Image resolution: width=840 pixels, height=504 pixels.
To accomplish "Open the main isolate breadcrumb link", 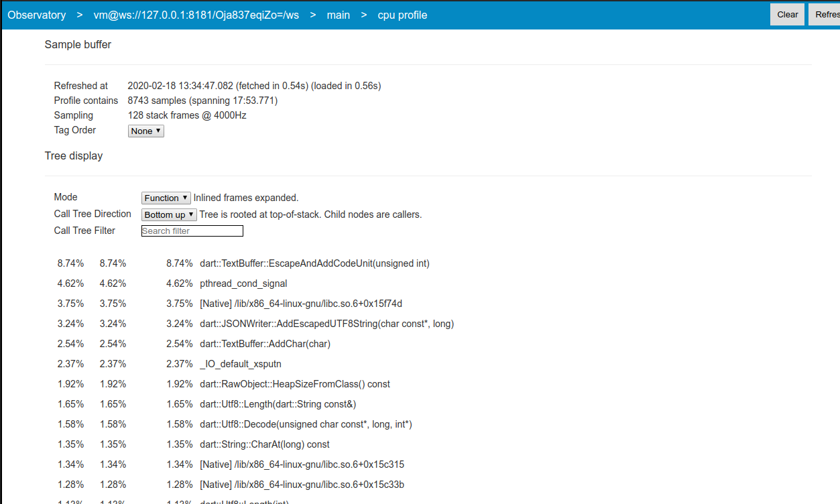I will tap(339, 15).
